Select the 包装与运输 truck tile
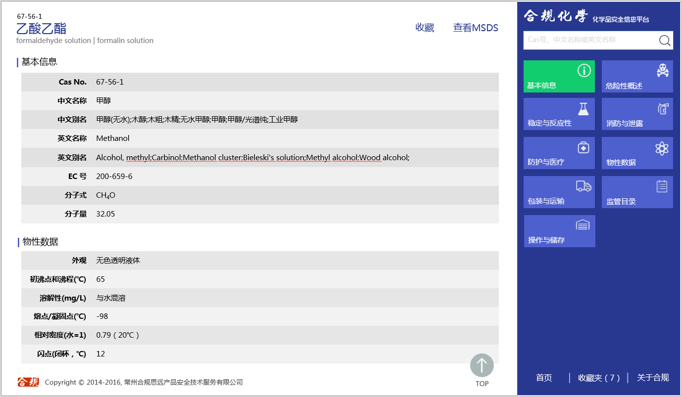Screen dimensions: 682x397 [559, 192]
